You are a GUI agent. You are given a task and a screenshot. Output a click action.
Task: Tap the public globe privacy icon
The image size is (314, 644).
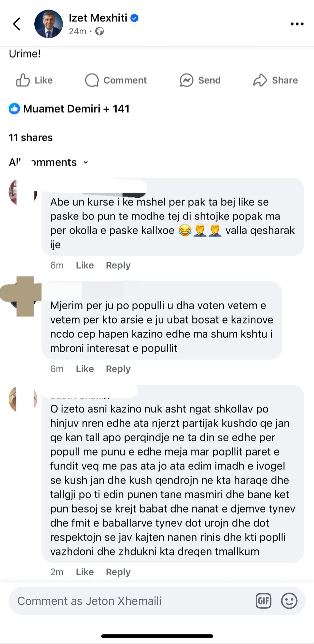pos(99,31)
